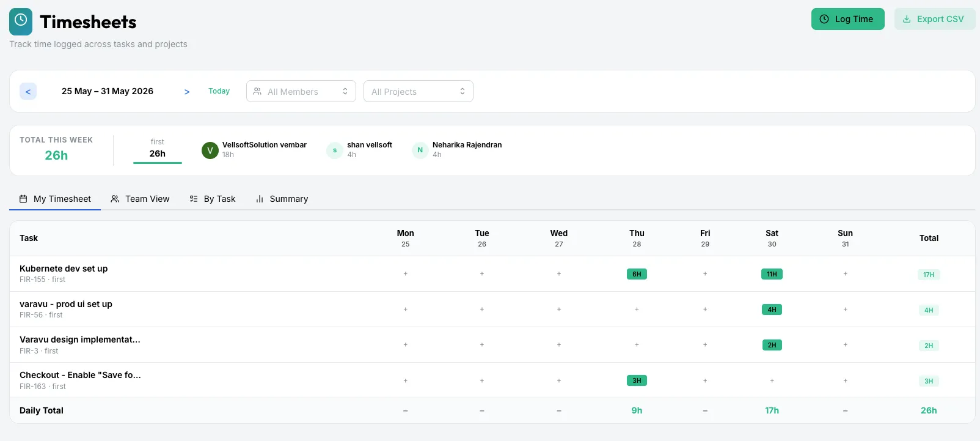The width and height of the screenshot is (980, 441).
Task: Add Tuesday time for Kubernete dev set up
Action: pyautogui.click(x=482, y=274)
